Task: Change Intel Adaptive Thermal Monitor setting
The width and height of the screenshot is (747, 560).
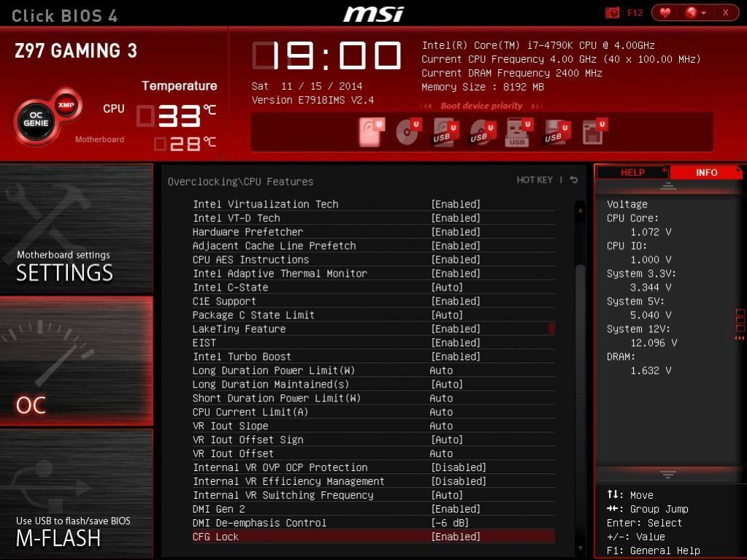Action: (x=456, y=273)
